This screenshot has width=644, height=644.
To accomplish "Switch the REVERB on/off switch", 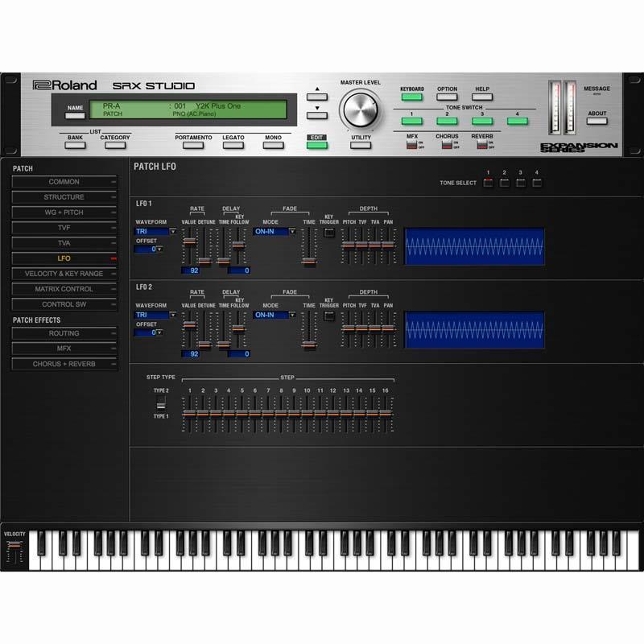I will 481,144.
